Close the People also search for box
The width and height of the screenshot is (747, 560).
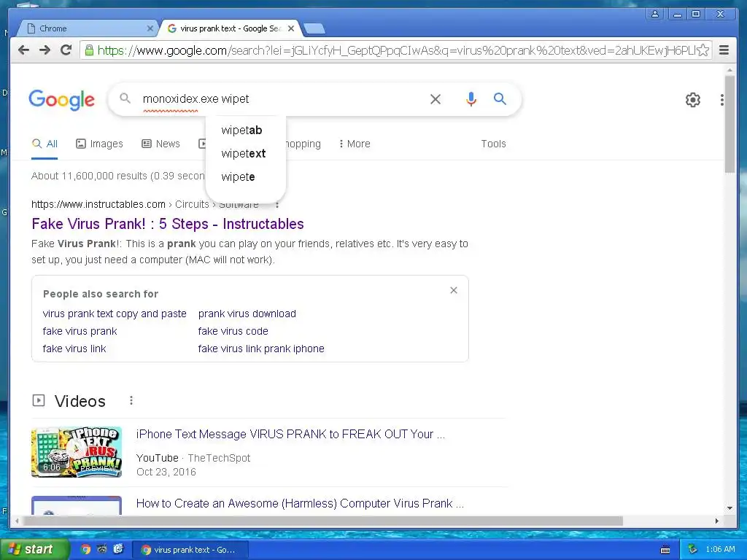pyautogui.click(x=454, y=290)
